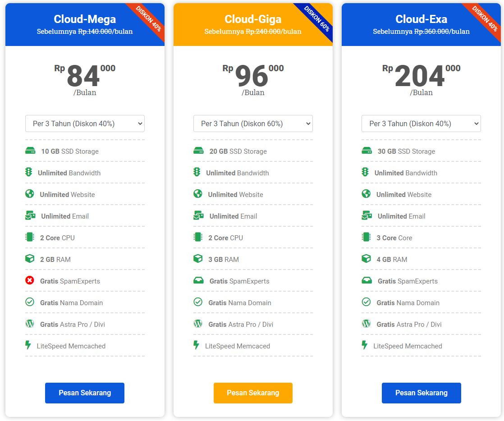Screen dimensions: 504x421
Task: Click the inbox SpamExperts icon in Cloud-Exa
Action: 367,280
